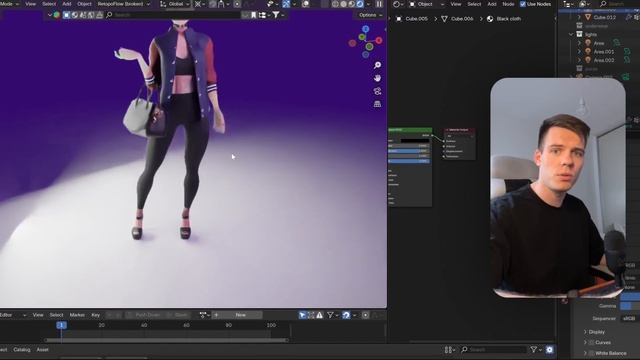Open timeline Key menu

coord(96,315)
